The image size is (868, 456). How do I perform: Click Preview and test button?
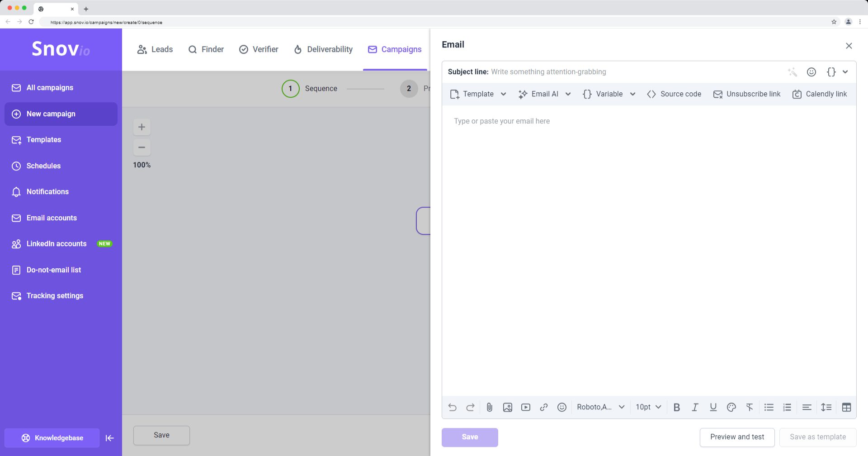click(x=737, y=437)
